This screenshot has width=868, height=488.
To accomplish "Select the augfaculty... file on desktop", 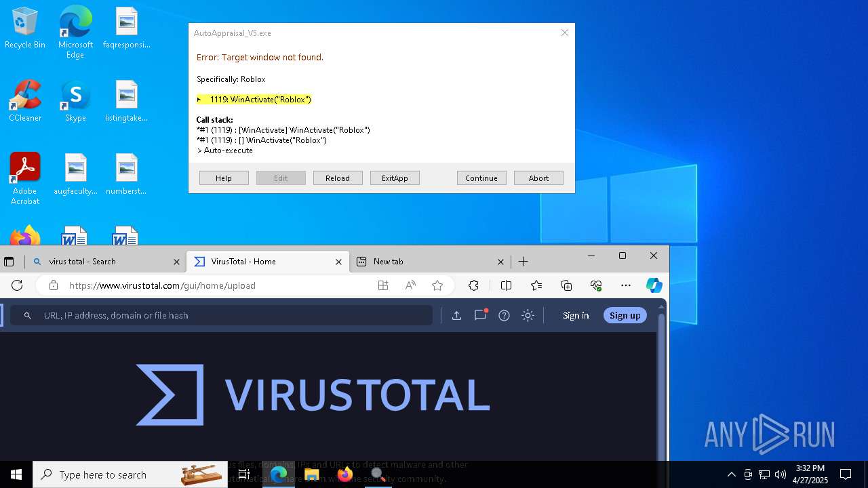I will point(75,174).
